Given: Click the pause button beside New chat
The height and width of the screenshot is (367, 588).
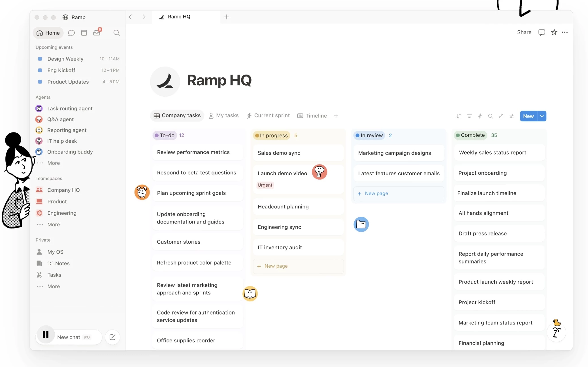Looking at the screenshot, I should tap(46, 335).
